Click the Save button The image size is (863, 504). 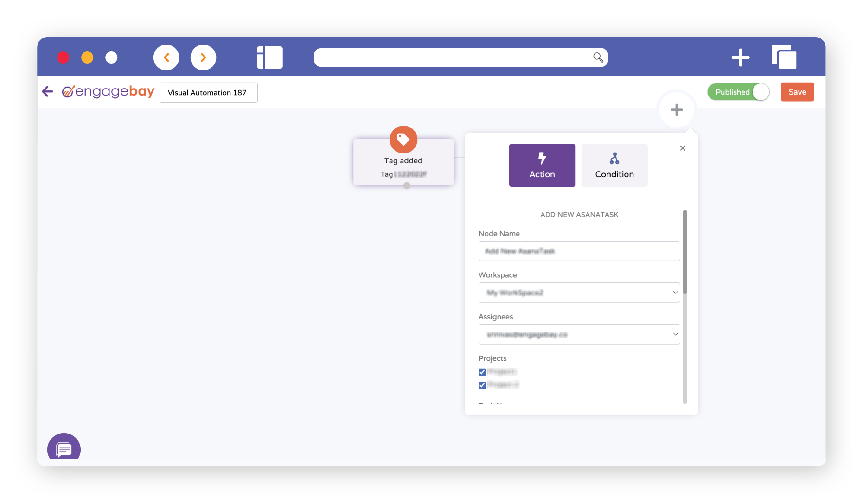pos(797,92)
